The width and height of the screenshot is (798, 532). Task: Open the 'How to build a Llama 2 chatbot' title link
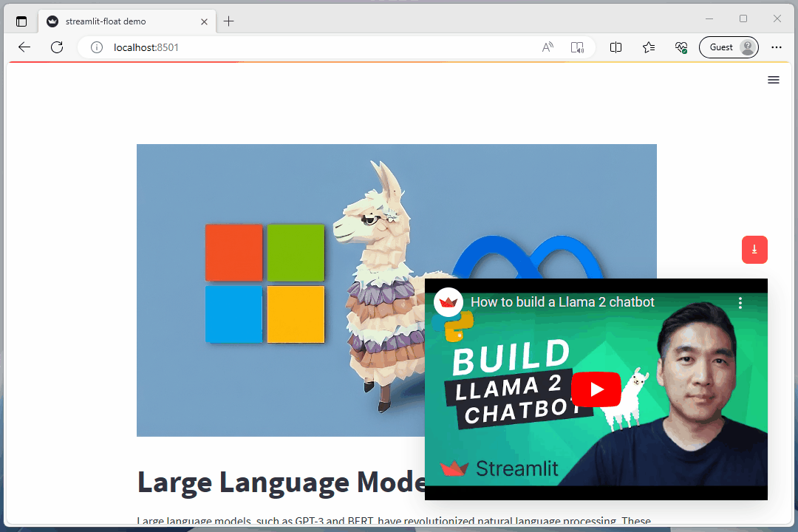coord(562,302)
